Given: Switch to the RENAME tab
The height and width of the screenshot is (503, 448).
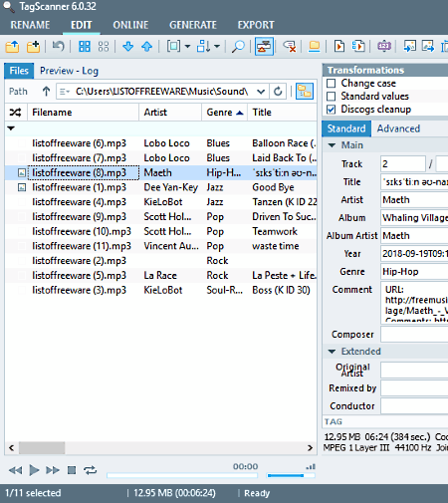Looking at the screenshot, I should (x=30, y=25).
